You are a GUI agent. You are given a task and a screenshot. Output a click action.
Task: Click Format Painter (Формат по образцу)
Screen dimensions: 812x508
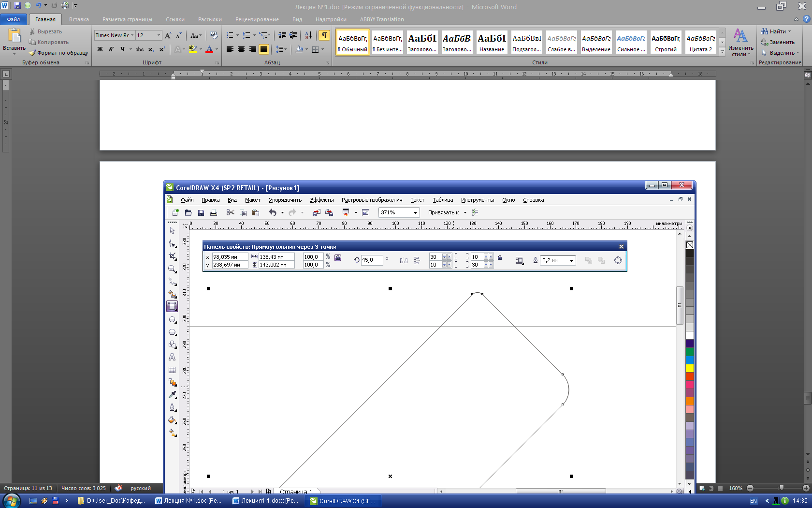[58, 53]
